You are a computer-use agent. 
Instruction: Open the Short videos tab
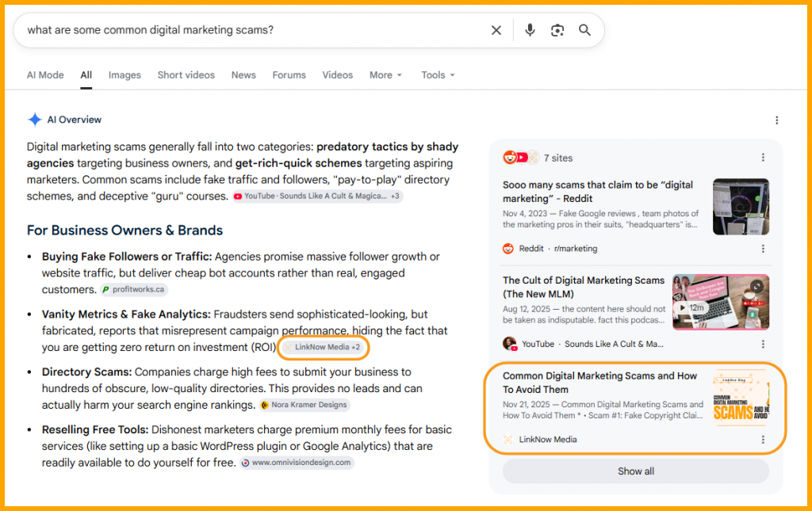point(186,75)
